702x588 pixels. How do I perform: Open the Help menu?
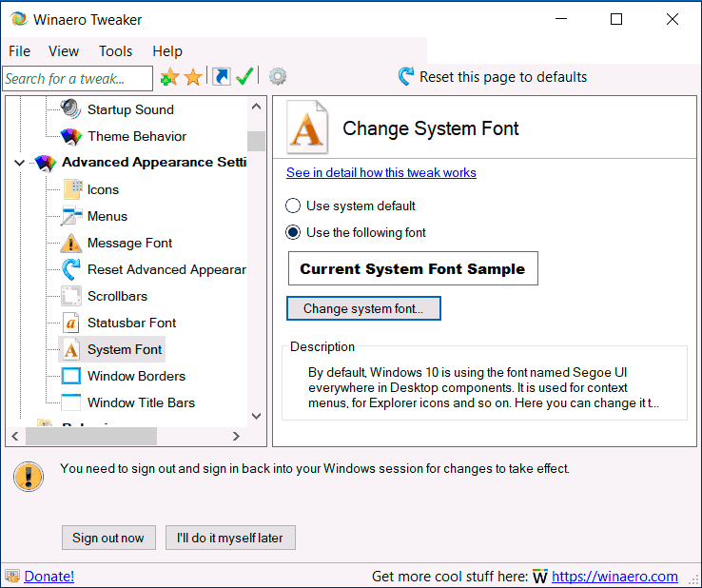[x=167, y=51]
